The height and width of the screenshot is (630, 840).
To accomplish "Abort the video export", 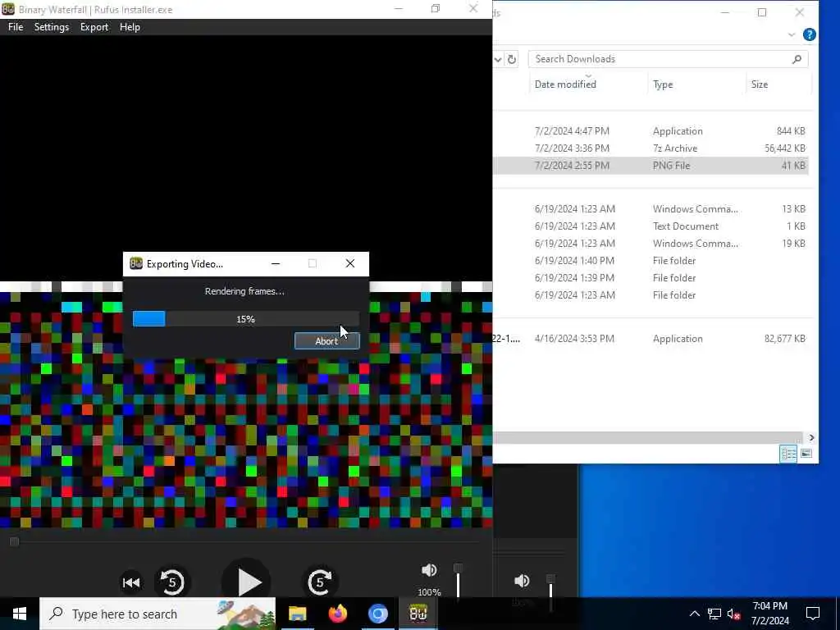I will (x=326, y=341).
